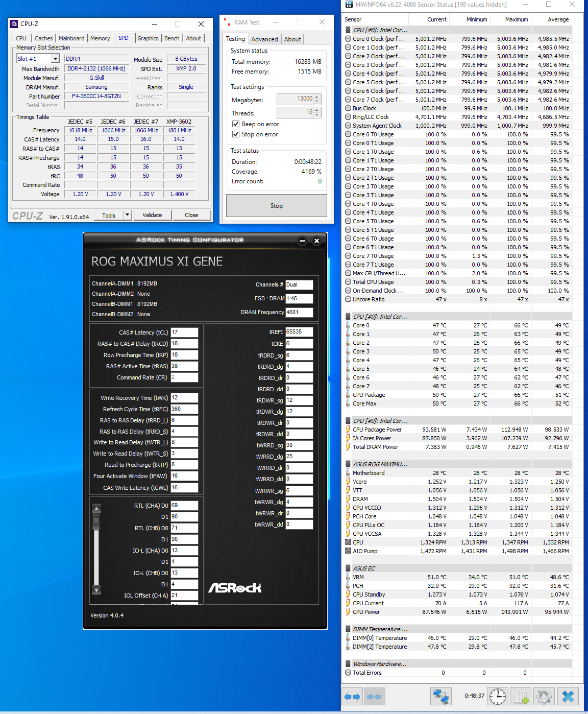Click the Refresh Cycle Time (tRFC) field
588x714 pixels.
point(184,409)
